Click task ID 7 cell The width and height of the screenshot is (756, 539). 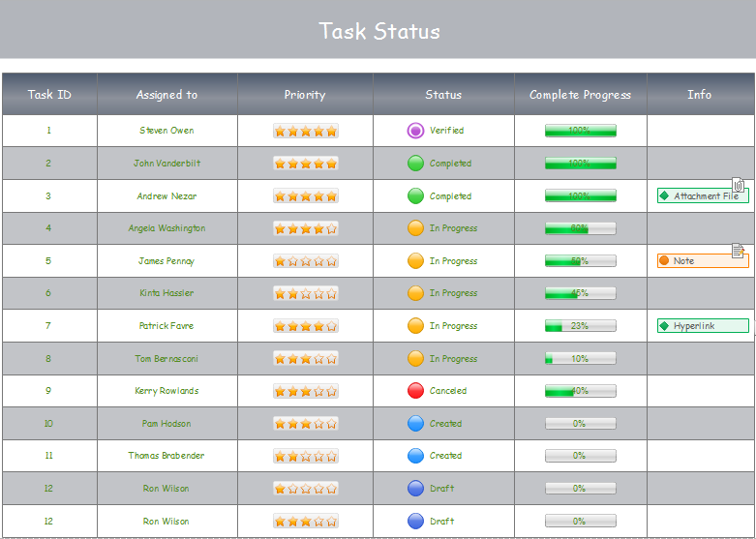49,326
